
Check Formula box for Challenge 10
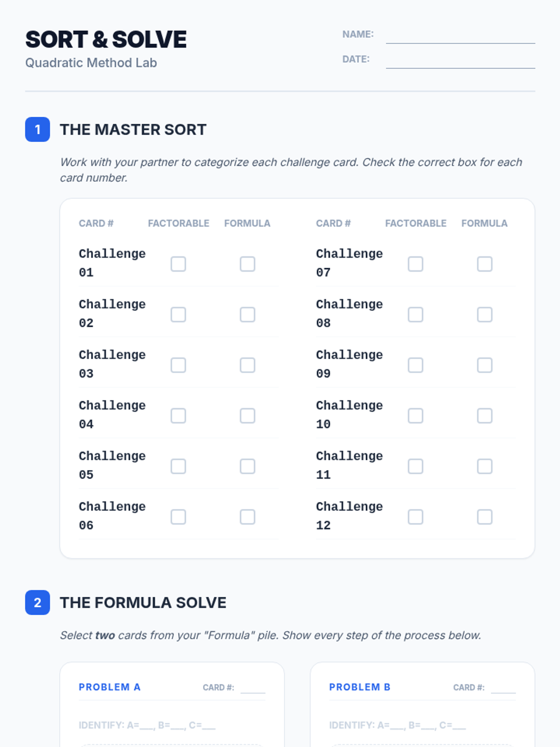484,416
